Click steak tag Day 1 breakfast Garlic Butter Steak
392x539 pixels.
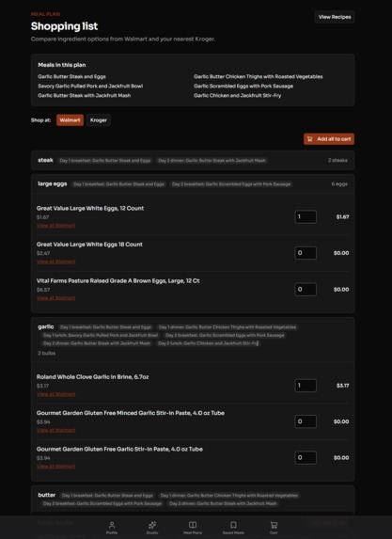(x=105, y=161)
